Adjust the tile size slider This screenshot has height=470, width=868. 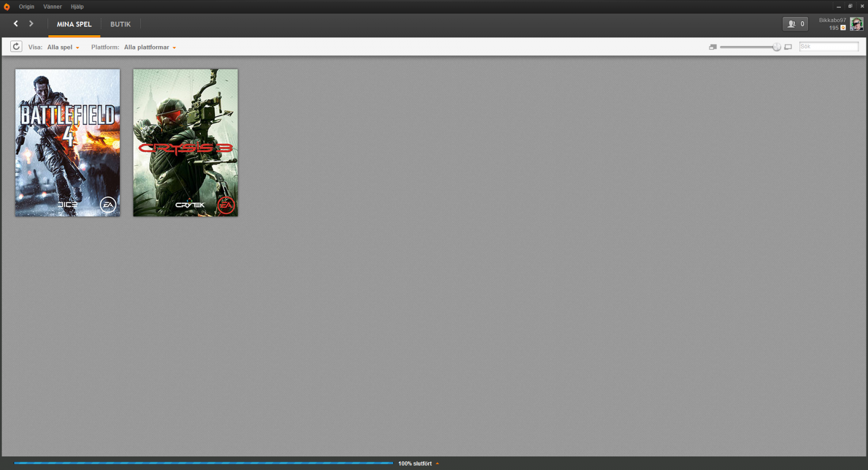(x=750, y=47)
